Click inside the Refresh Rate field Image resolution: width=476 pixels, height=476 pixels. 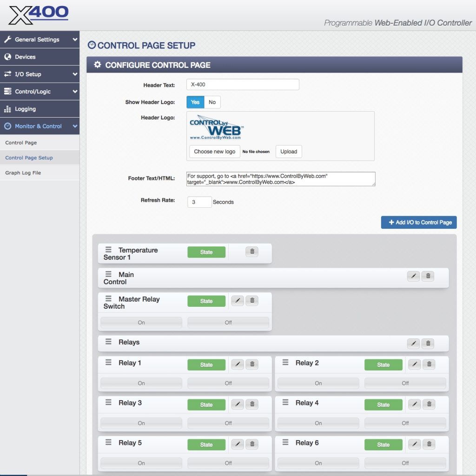pos(199,202)
